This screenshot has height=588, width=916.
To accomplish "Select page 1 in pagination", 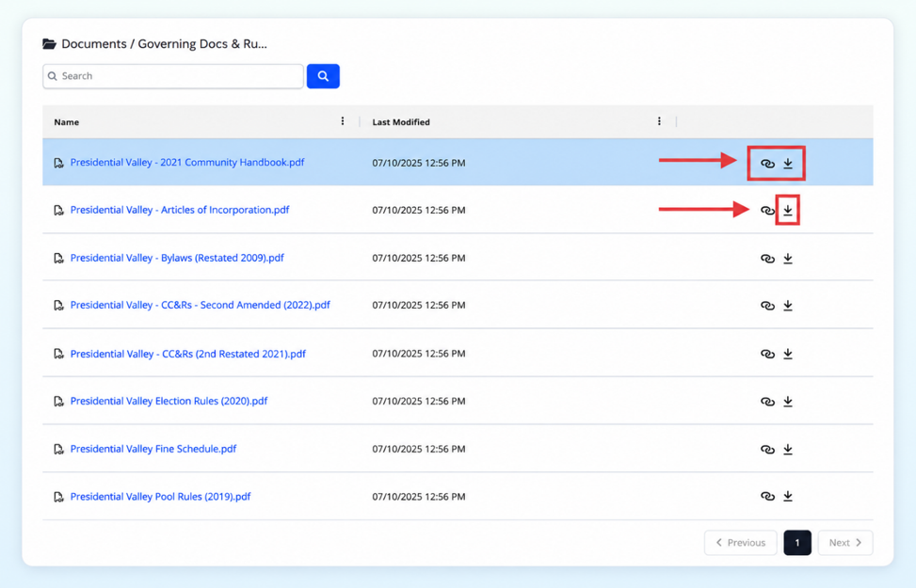I will coord(796,543).
